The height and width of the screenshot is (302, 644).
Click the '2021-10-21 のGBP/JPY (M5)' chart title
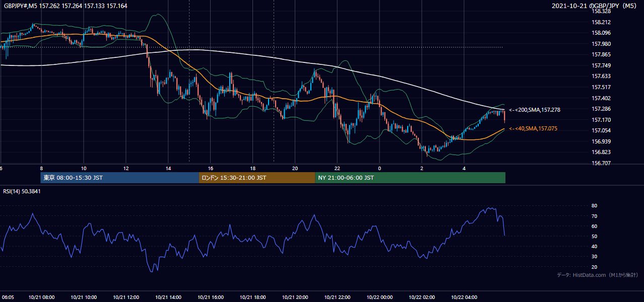click(x=595, y=6)
